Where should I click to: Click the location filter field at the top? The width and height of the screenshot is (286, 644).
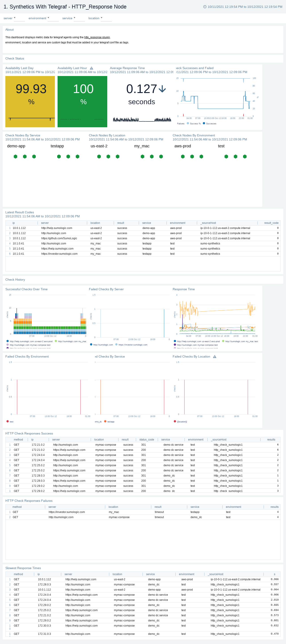(x=106, y=18)
